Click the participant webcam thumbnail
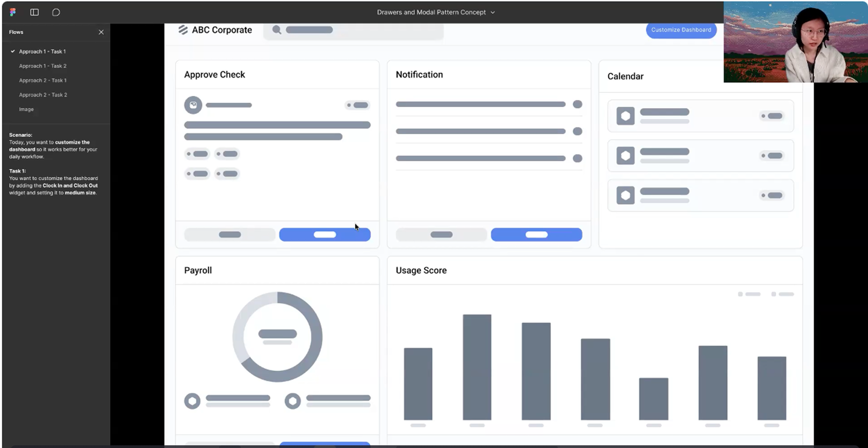Image resolution: width=868 pixels, height=448 pixels. (796, 42)
